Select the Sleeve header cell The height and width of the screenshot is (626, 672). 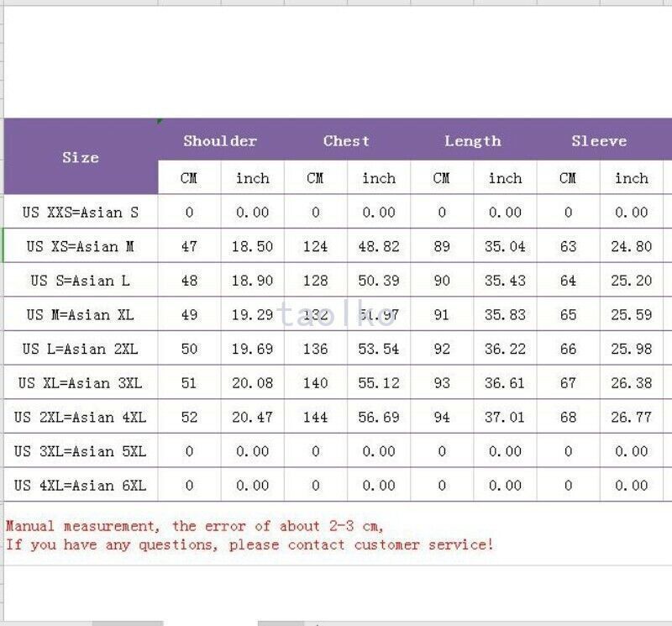(x=600, y=140)
